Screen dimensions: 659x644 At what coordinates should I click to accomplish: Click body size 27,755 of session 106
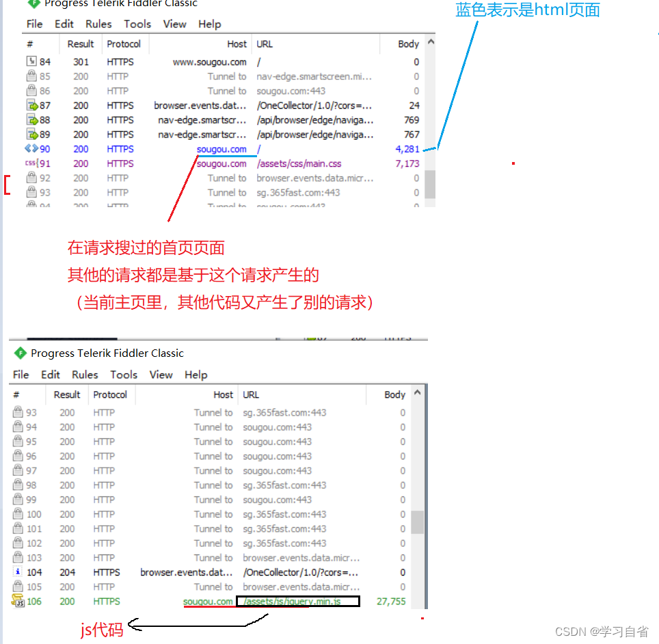[x=391, y=601]
